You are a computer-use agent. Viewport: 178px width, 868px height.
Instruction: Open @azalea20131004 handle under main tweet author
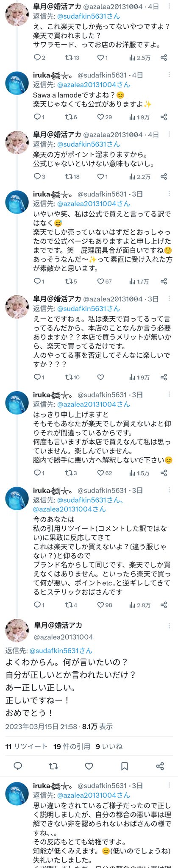[63, 637]
